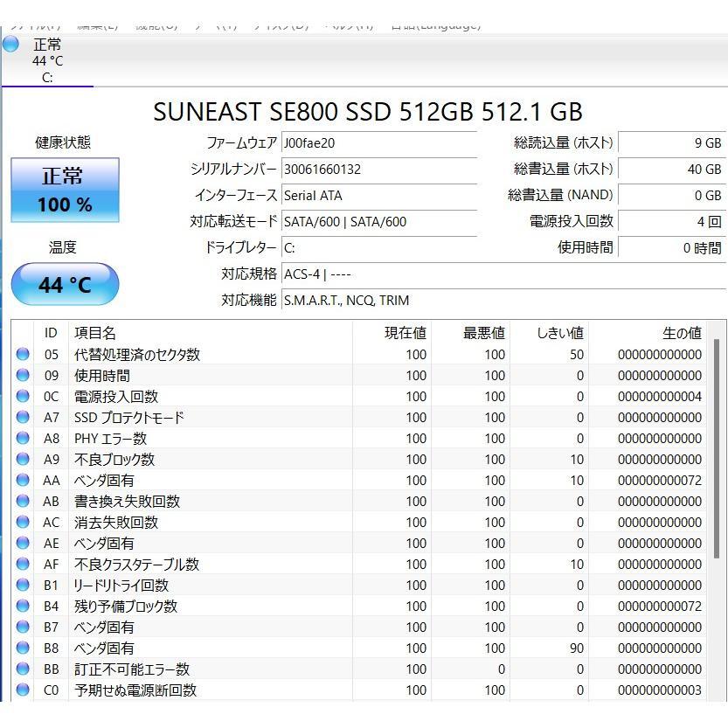728x728 pixels.
Task: Click power on count value 4 回
Action: 671,221
